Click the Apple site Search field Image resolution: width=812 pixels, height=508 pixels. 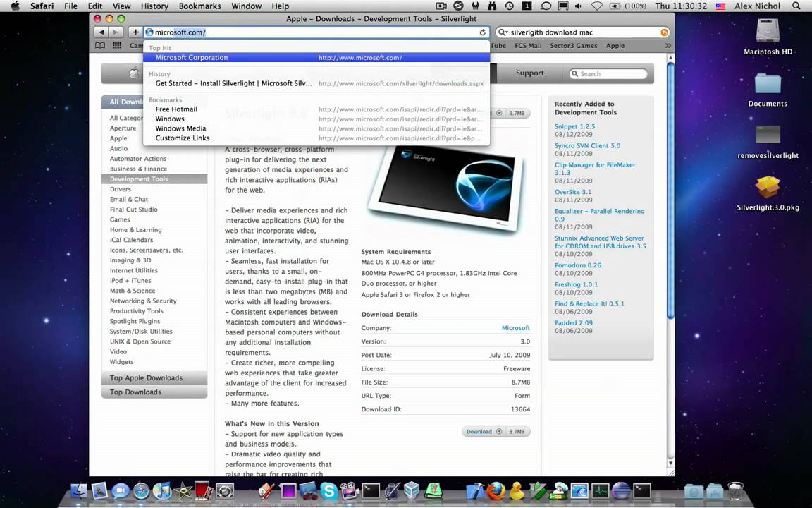point(608,73)
